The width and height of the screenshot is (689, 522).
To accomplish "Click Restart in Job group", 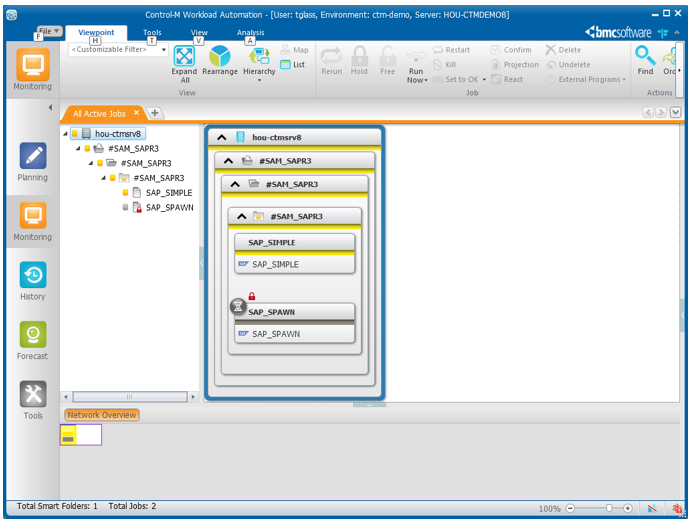I will pyautogui.click(x=451, y=50).
